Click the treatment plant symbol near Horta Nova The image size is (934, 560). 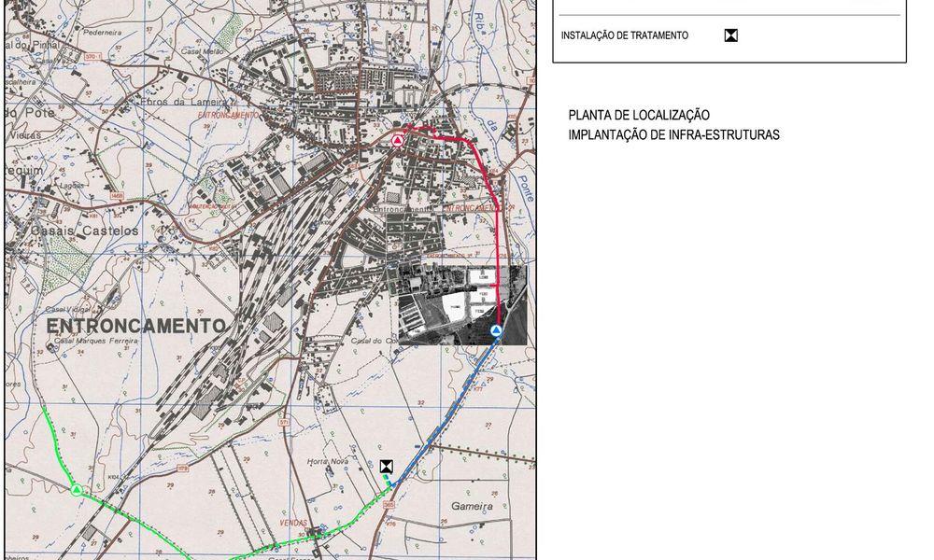coord(386,466)
